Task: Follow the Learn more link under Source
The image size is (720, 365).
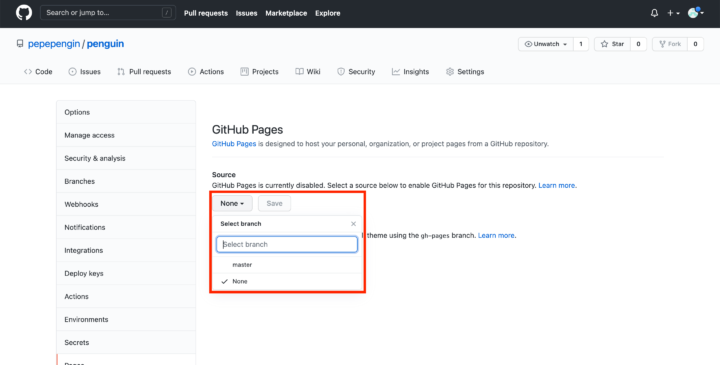Action: (x=557, y=185)
